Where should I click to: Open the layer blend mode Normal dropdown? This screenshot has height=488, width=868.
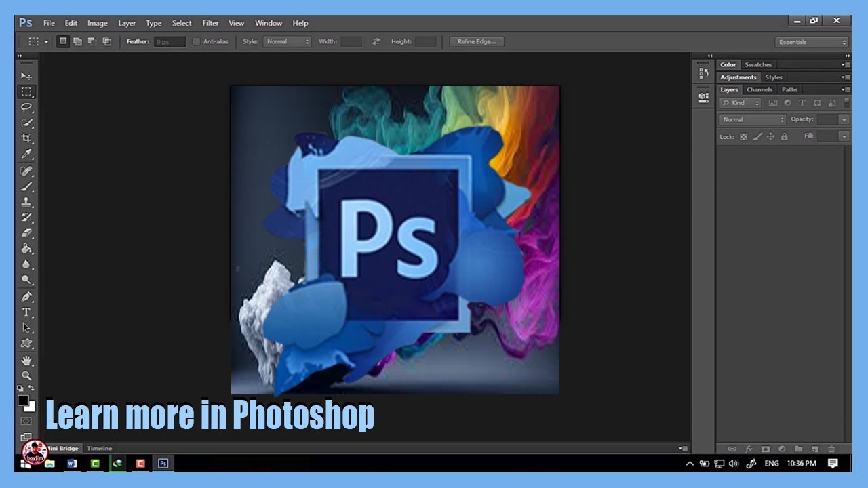click(x=752, y=119)
